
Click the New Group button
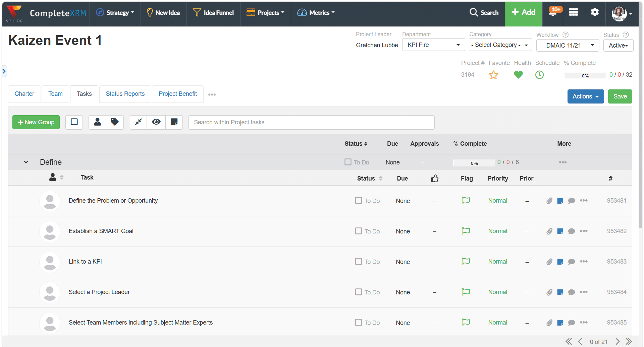[36, 122]
